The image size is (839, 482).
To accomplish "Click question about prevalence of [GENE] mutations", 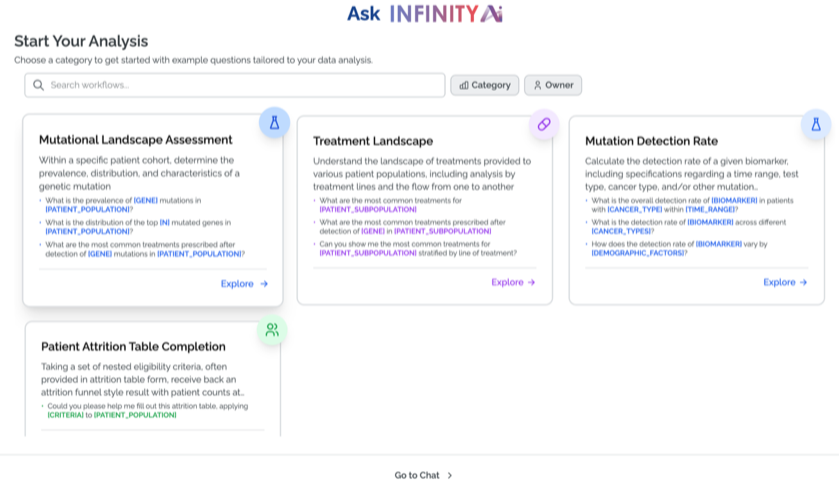I will tap(123, 205).
